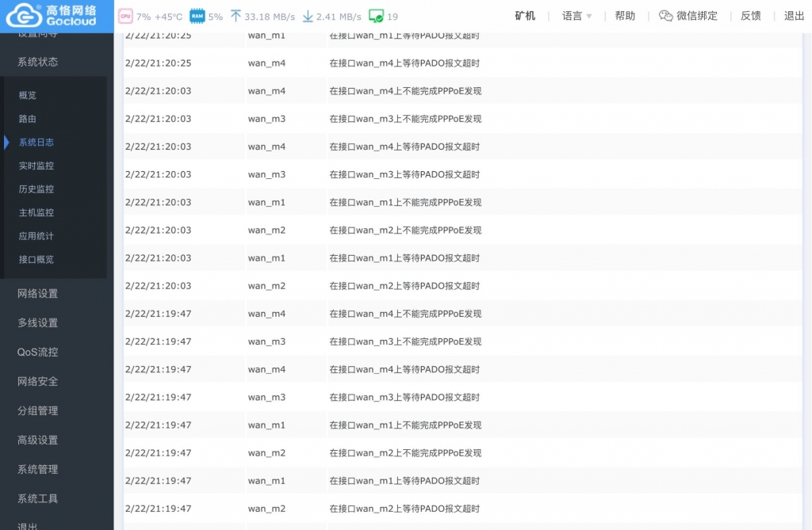Click 2/22/21:20:25 timestamp in the wan_m4 row
Screen dimensions: 812x530
(158, 63)
